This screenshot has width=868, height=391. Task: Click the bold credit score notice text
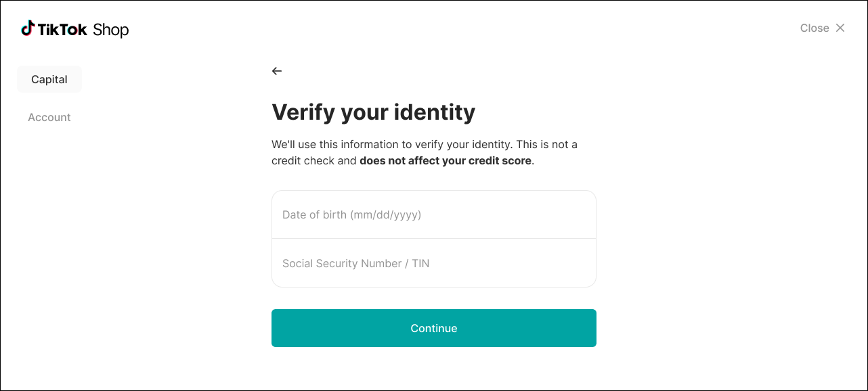click(x=446, y=161)
